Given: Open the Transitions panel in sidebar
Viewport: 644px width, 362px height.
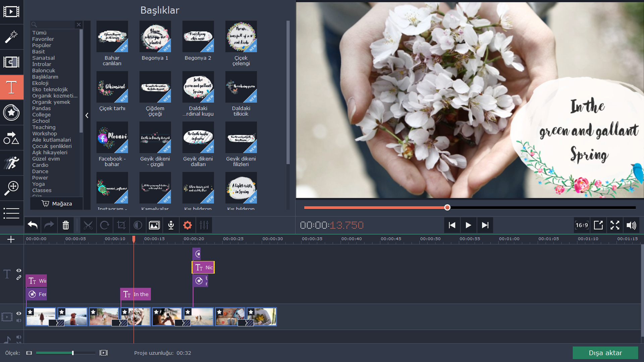Looking at the screenshot, I should click(x=11, y=62).
